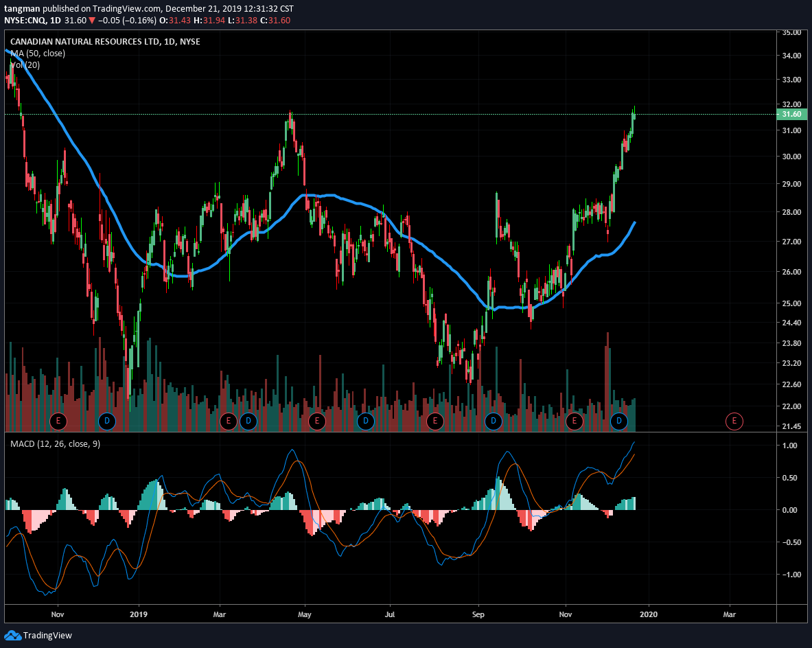Viewport: 812px width, 648px height.
Task: Select the earnings marker at May 2019
Action: pyautogui.click(x=317, y=421)
